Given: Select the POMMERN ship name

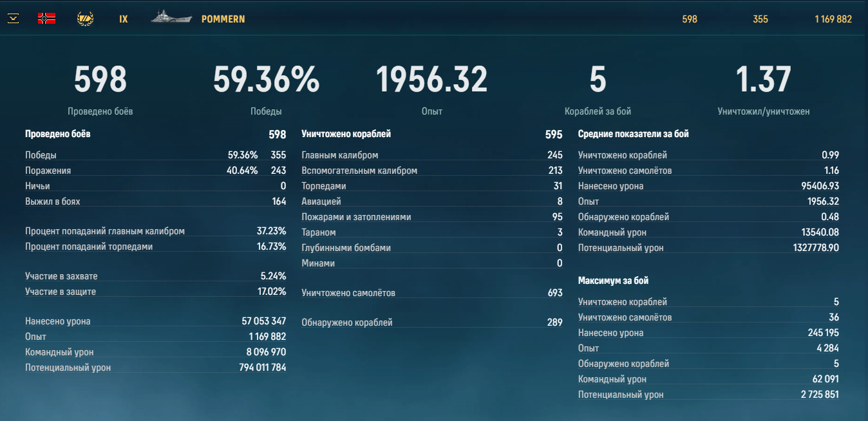Looking at the screenshot, I should pos(223,19).
